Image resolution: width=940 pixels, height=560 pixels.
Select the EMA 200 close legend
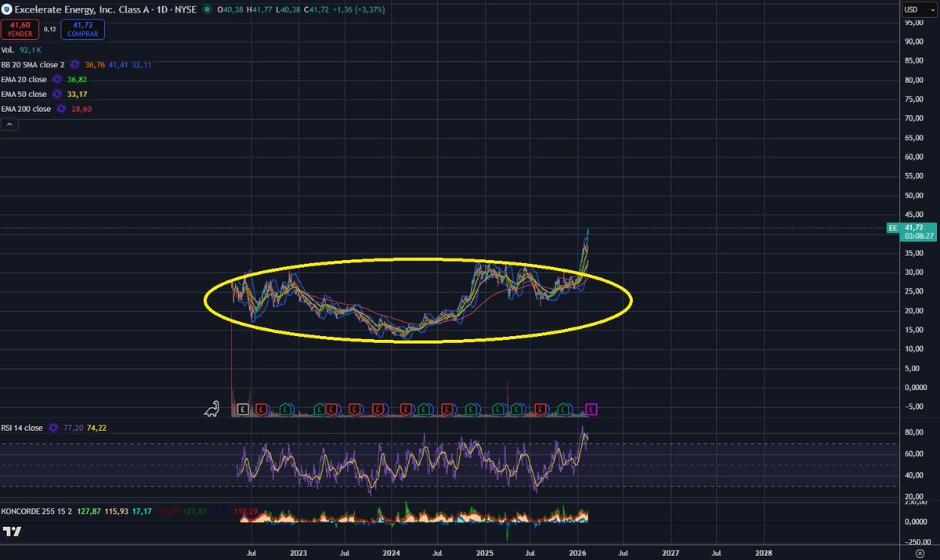tap(26, 109)
